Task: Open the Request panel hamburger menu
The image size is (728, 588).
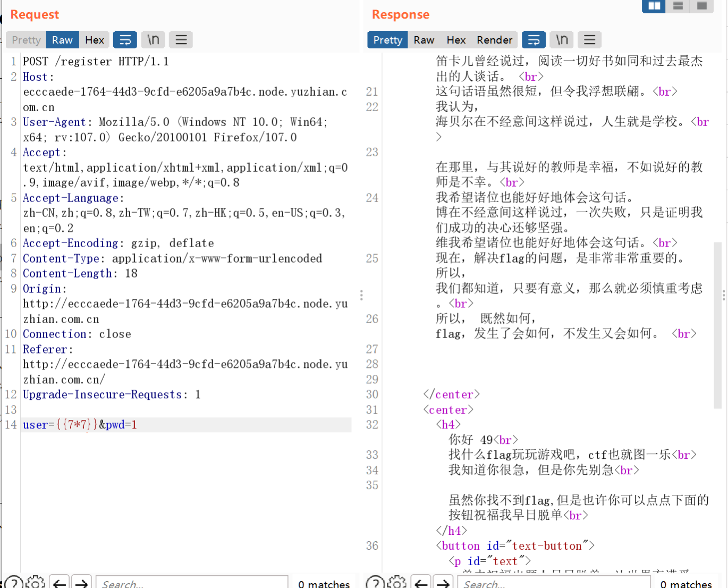Action: 181,39
